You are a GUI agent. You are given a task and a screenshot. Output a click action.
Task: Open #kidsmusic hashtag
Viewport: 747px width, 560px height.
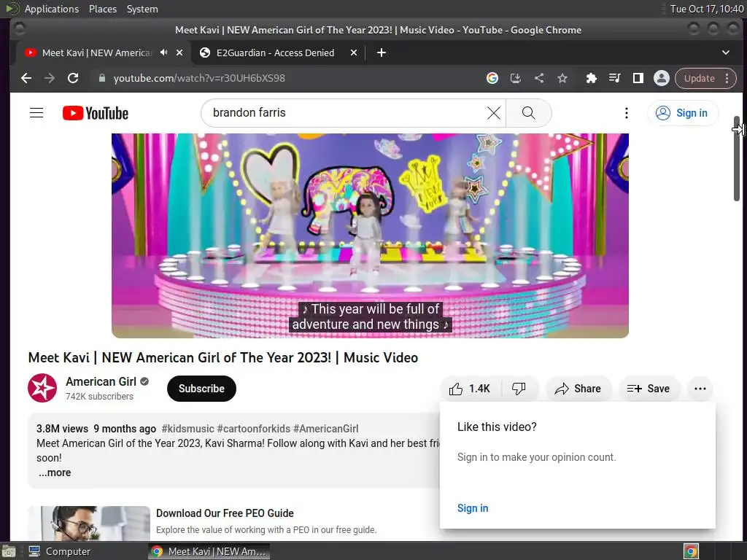[x=187, y=429]
